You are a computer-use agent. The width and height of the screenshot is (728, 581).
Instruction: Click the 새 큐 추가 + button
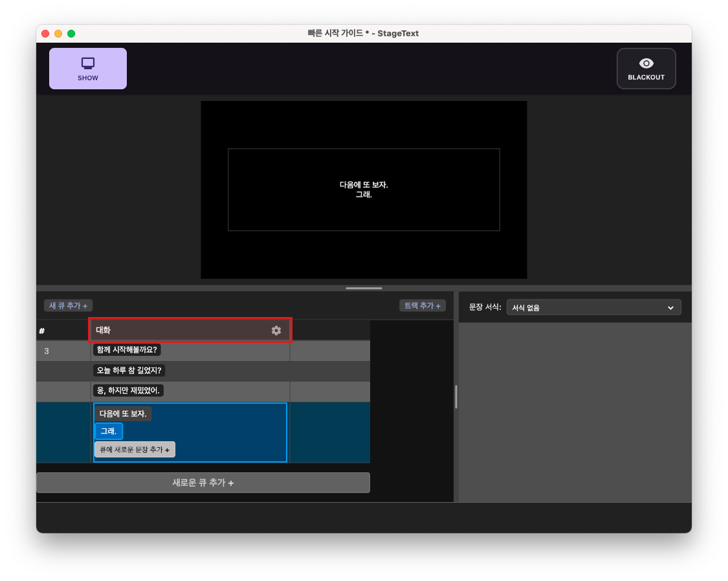[x=67, y=305]
